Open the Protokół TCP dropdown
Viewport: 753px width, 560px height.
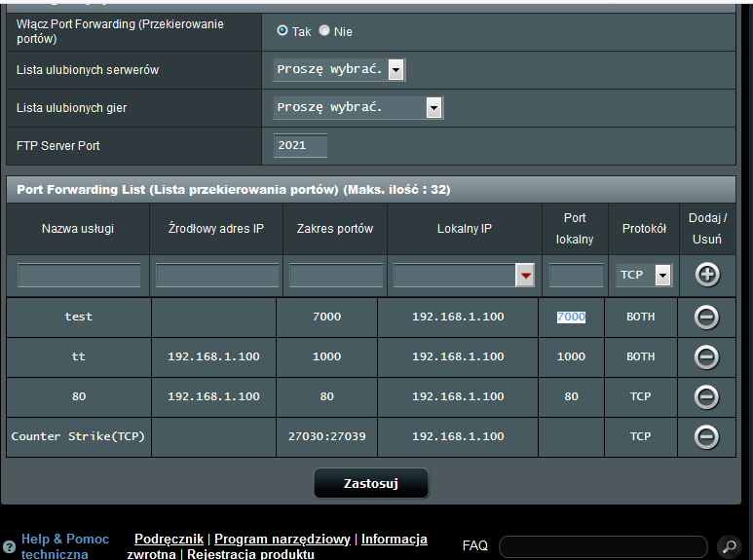click(x=644, y=276)
